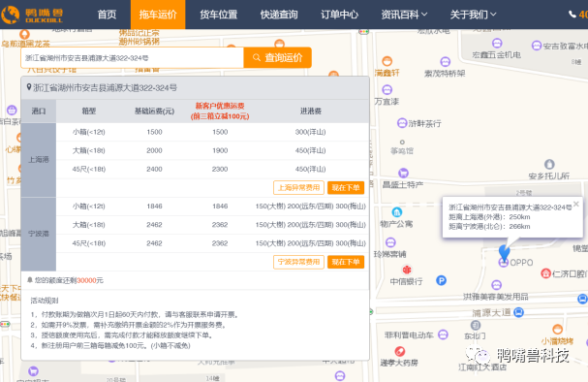Click the blue parking P icon on map
Screen dimensions: 588x382
(441, 280)
